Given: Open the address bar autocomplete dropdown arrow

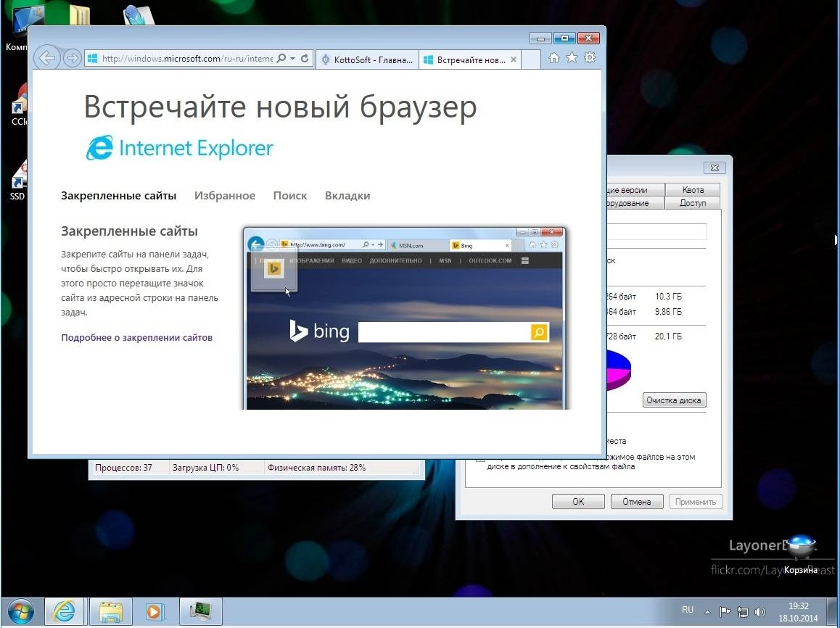Looking at the screenshot, I should tap(293, 58).
